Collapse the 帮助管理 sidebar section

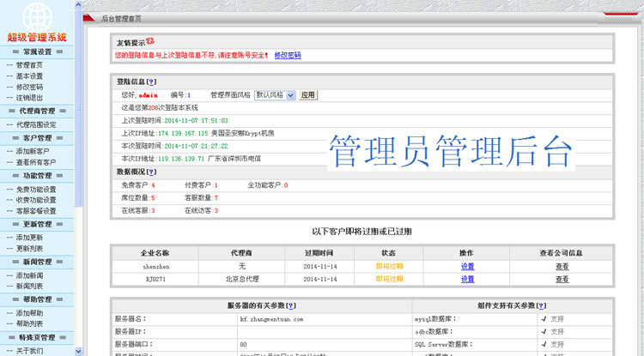point(37,299)
